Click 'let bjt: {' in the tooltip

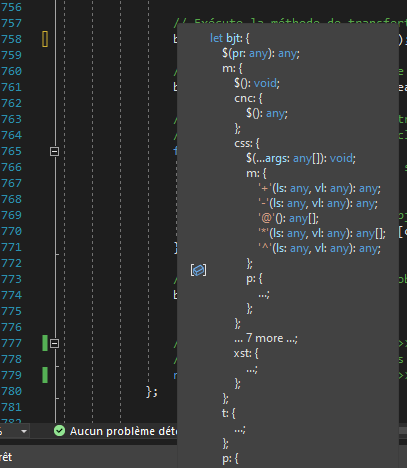point(230,38)
